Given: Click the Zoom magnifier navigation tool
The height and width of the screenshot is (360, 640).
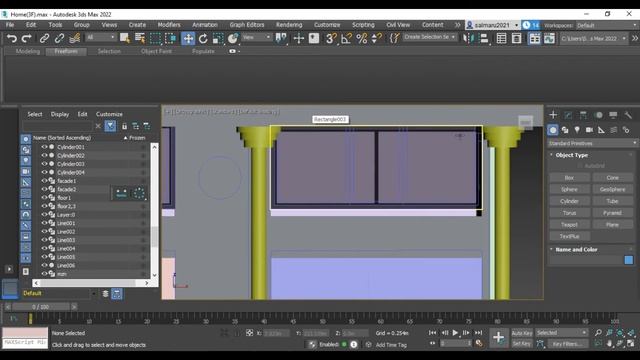Looking at the screenshot, I should click(598, 333).
